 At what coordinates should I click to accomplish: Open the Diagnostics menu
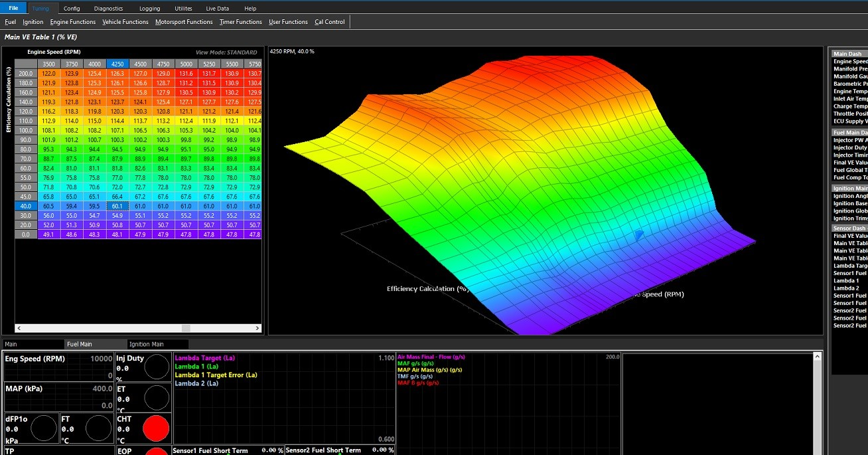(x=108, y=9)
